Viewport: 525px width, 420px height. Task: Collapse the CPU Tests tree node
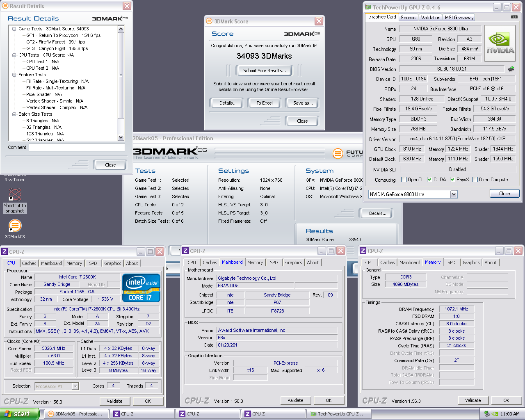click(x=14, y=55)
